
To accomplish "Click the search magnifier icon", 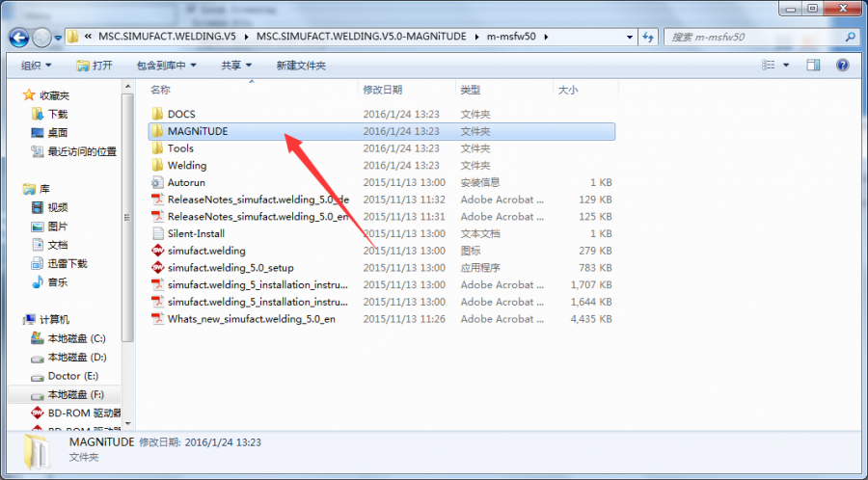I will 851,37.
